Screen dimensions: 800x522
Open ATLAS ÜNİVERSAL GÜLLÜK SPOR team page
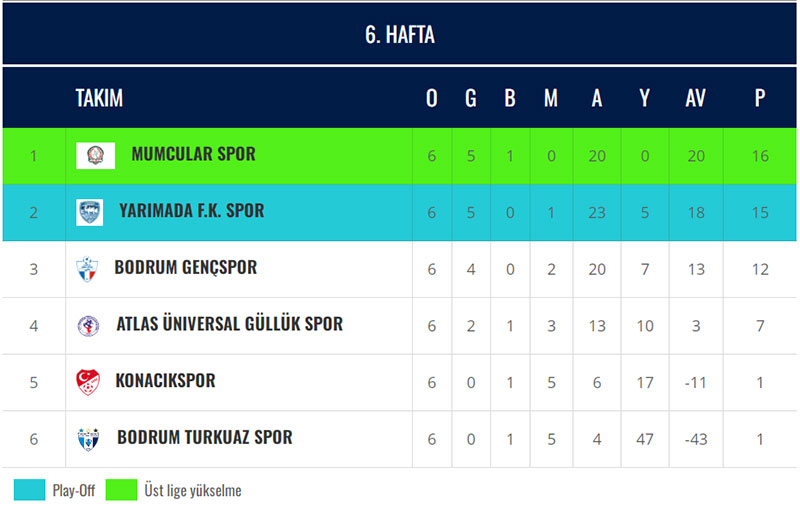pos(229,325)
